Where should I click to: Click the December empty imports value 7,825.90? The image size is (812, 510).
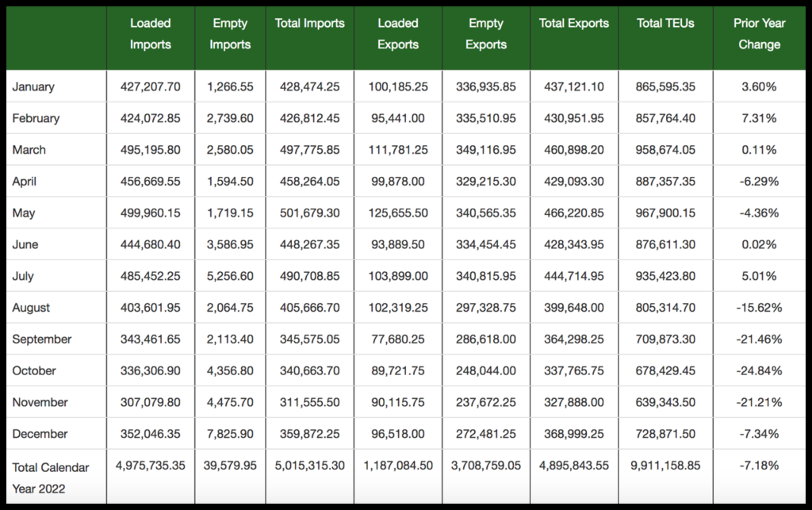point(228,434)
